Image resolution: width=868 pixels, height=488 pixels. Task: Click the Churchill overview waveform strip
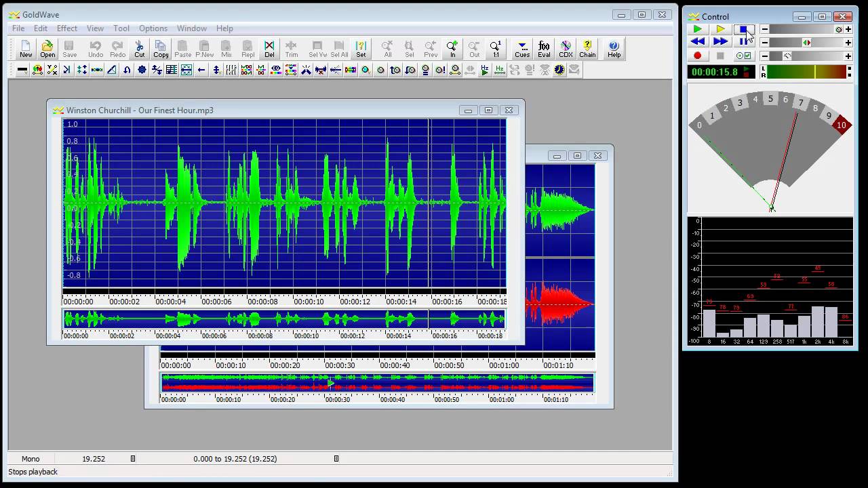click(284, 319)
